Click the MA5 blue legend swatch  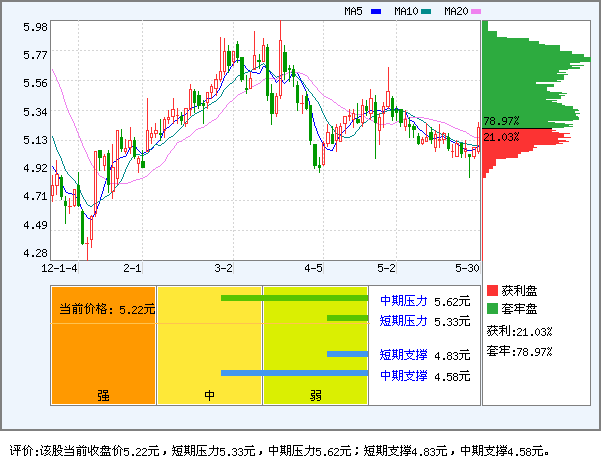coord(376,12)
